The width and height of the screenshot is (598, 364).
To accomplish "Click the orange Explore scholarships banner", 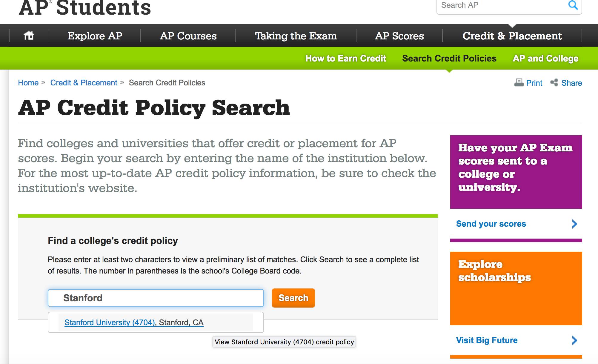I will pos(516,288).
